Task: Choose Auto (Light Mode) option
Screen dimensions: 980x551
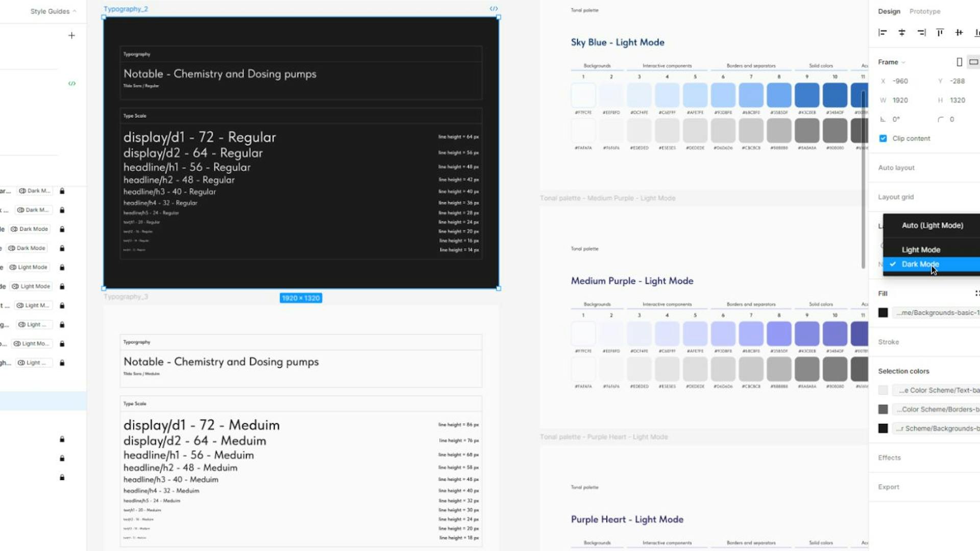Action: pyautogui.click(x=932, y=225)
